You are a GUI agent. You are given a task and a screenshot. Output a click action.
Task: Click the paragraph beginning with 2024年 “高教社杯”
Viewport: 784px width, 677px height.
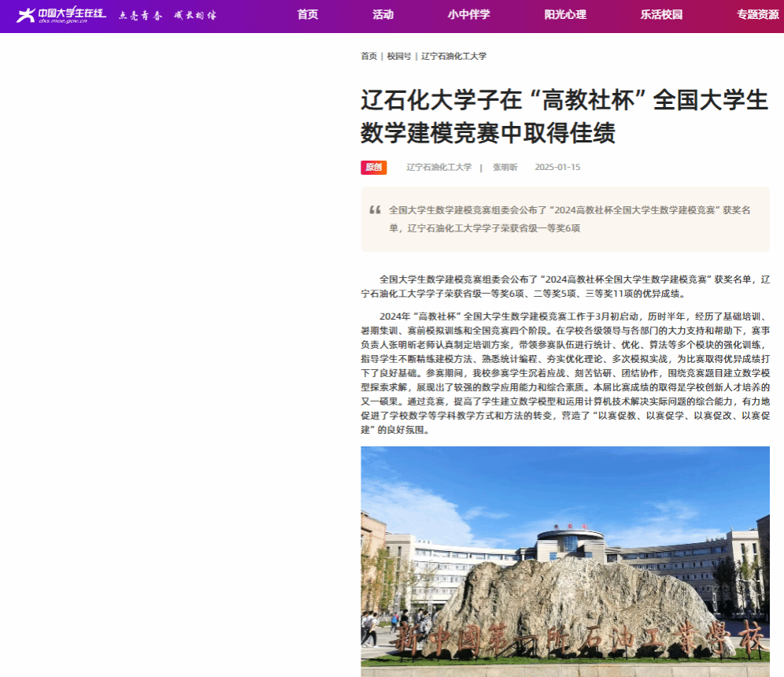click(565, 373)
